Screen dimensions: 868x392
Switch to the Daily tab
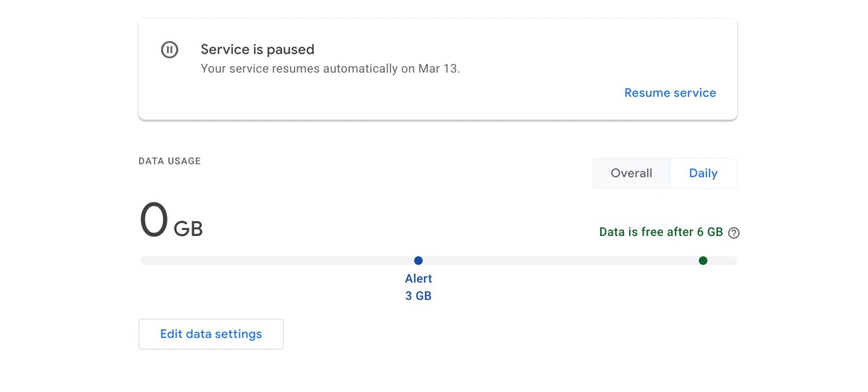[x=703, y=173]
